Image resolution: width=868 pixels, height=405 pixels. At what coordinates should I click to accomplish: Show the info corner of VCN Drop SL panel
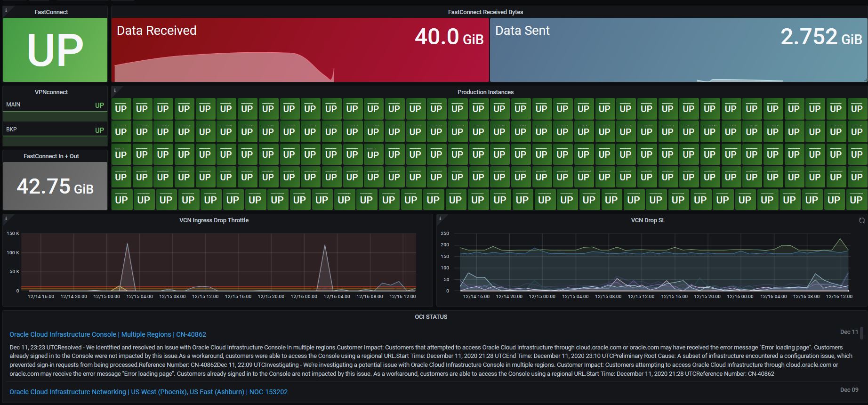(x=440, y=218)
